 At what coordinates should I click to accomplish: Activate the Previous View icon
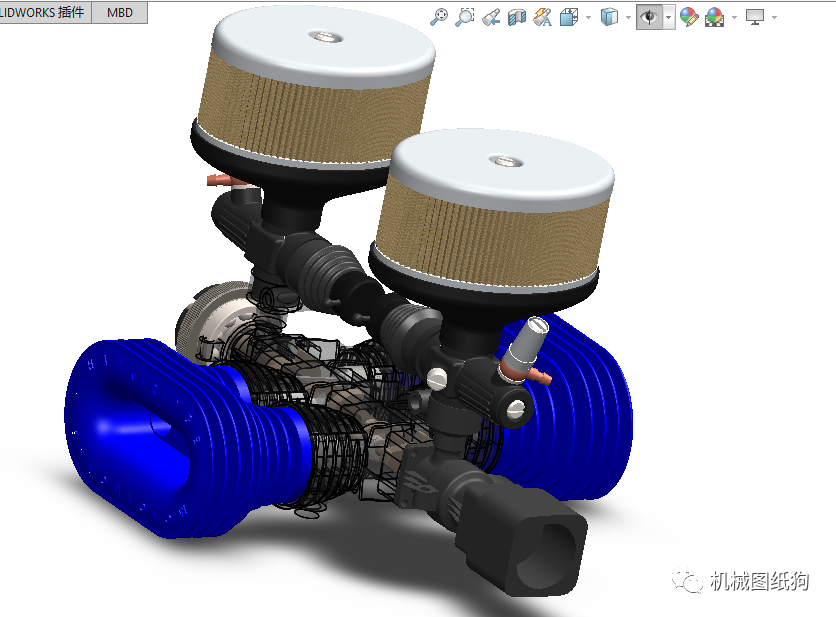click(x=491, y=18)
